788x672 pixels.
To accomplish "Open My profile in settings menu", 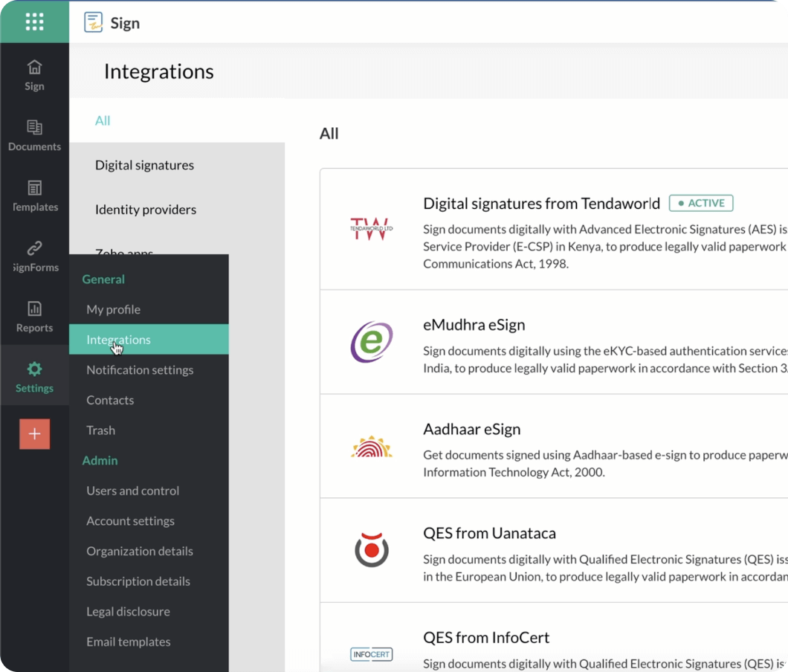I will point(113,309).
